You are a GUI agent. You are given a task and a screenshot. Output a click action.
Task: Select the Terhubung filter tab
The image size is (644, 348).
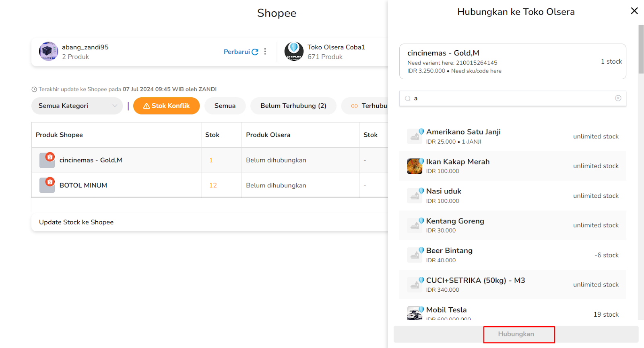[365, 106]
